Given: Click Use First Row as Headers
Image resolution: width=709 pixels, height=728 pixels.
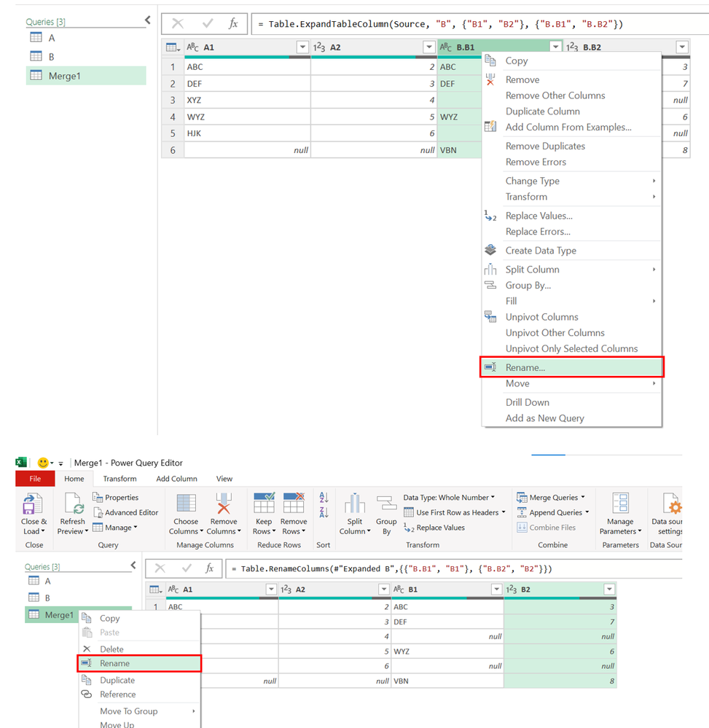Looking at the screenshot, I should 456,512.
